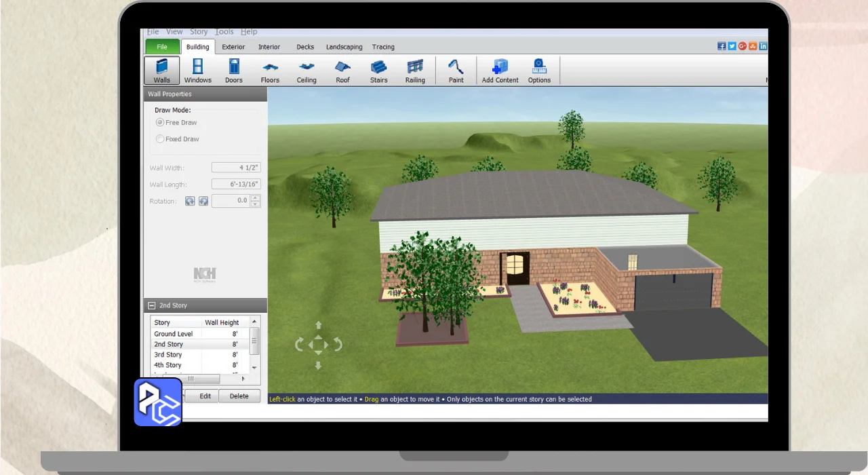Activate the Roof tool
868x475 pixels.
click(343, 71)
